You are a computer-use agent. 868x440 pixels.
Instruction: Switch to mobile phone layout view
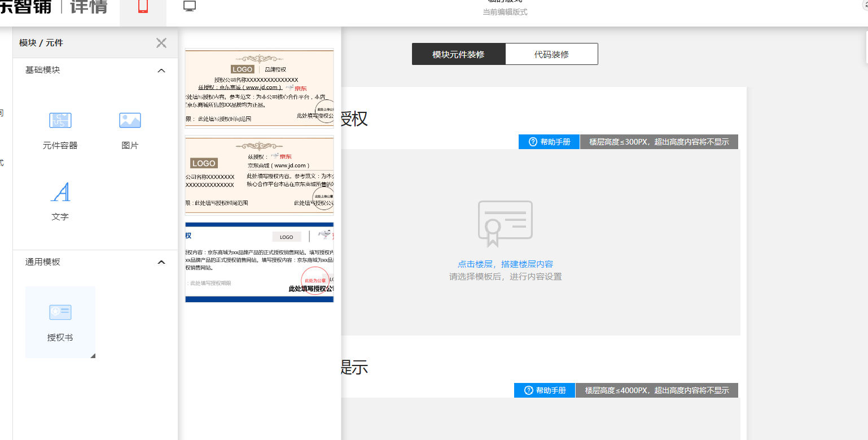[143, 7]
